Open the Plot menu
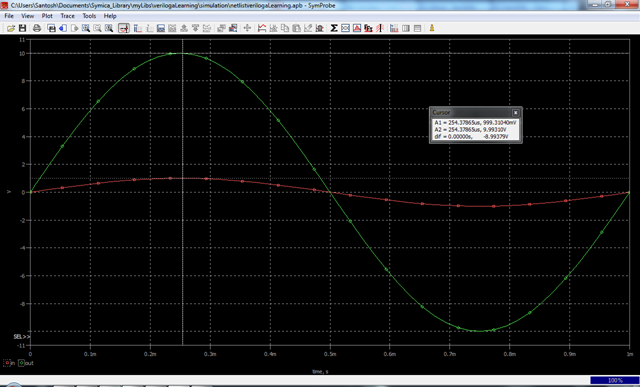The height and width of the screenshot is (387, 640). tap(47, 16)
